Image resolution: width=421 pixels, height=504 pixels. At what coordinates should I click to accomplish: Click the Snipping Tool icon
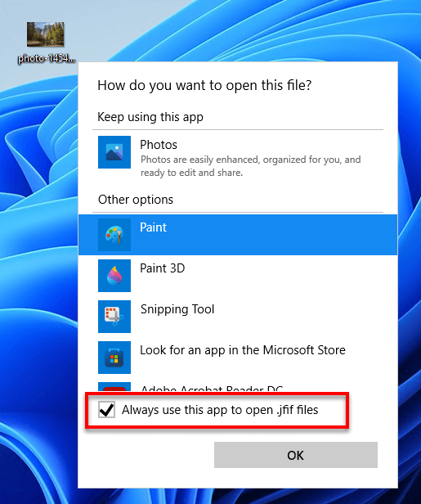[114, 317]
